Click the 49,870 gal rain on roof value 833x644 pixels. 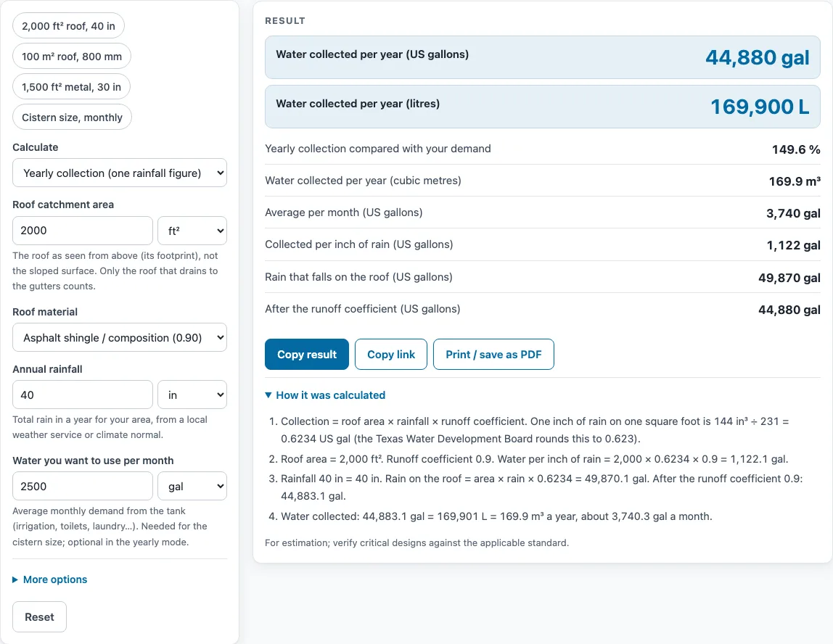click(789, 278)
